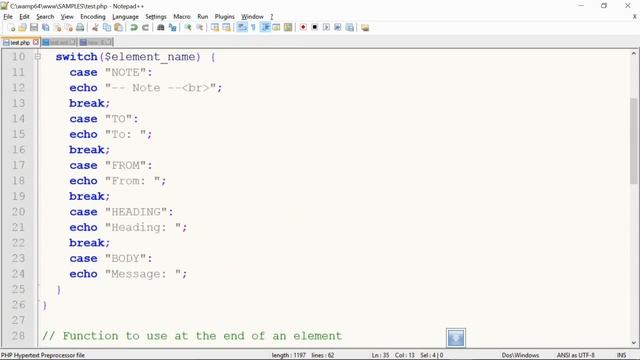Cut selection with the scissors icon
Viewport: 640px width, 360px height.
(95, 27)
